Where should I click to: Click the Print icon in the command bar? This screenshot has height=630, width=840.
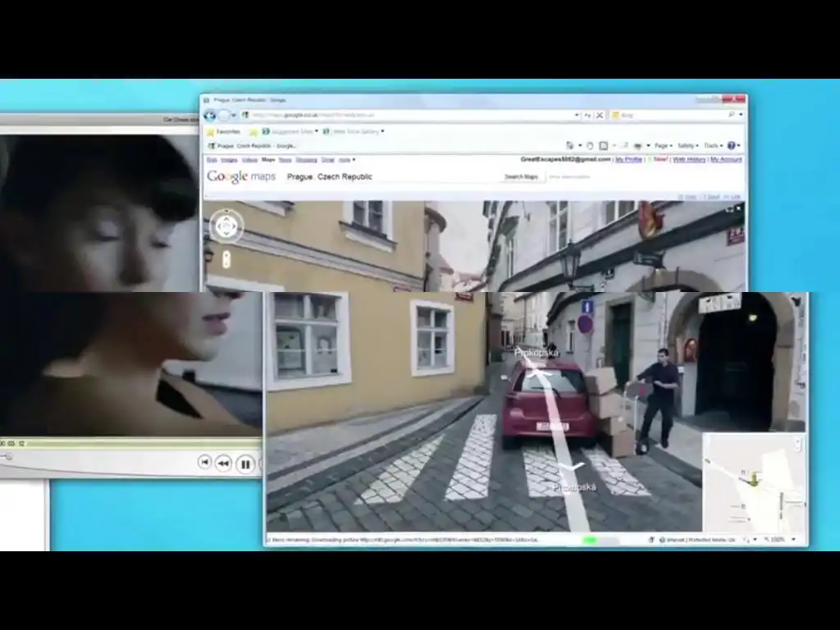point(638,146)
